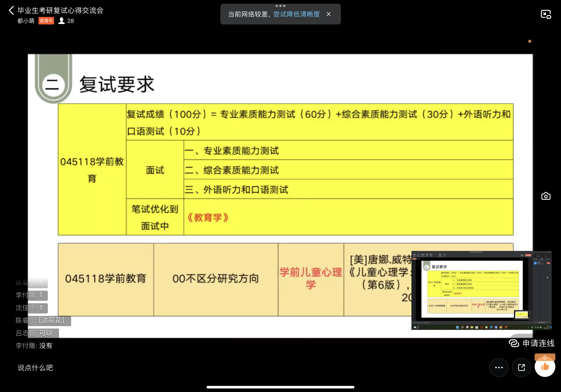Screen dimensions: 561x392
Task: Open the small shared-screen thumbnail
Action: (481, 290)
